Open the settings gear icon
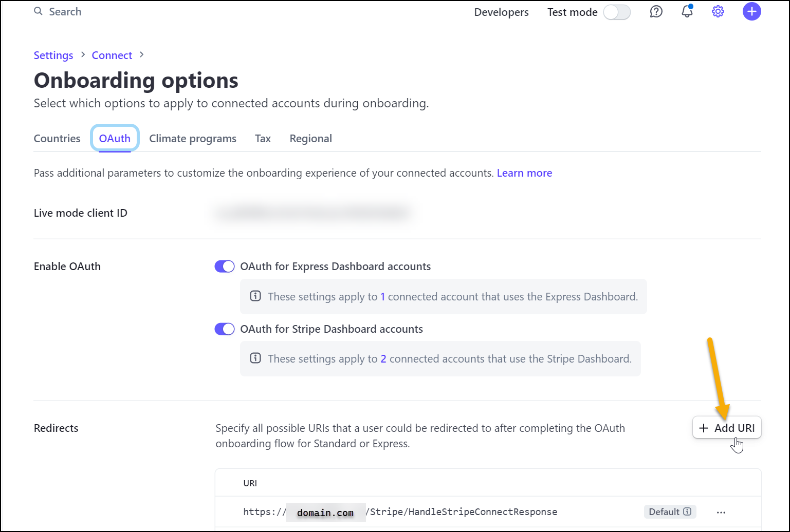This screenshot has height=532, width=790. [x=718, y=11]
